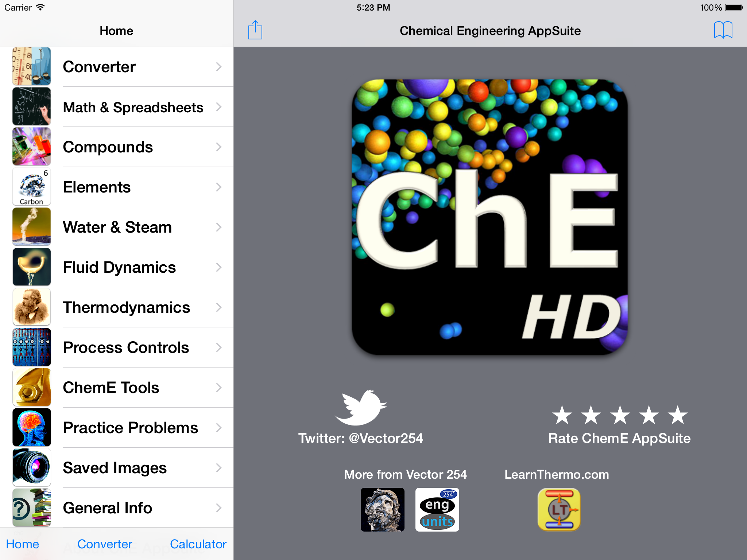Expand the Converter row chevron
747x560 pixels.
(x=218, y=67)
